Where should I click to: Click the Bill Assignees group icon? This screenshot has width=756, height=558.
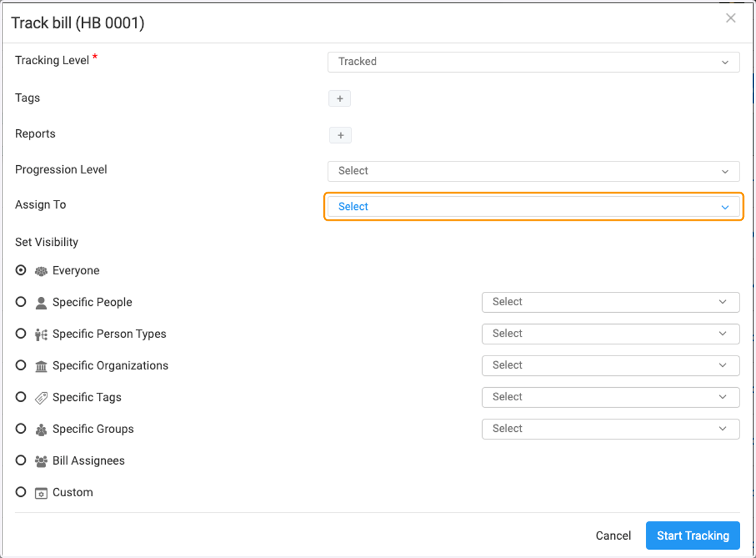[x=41, y=461]
